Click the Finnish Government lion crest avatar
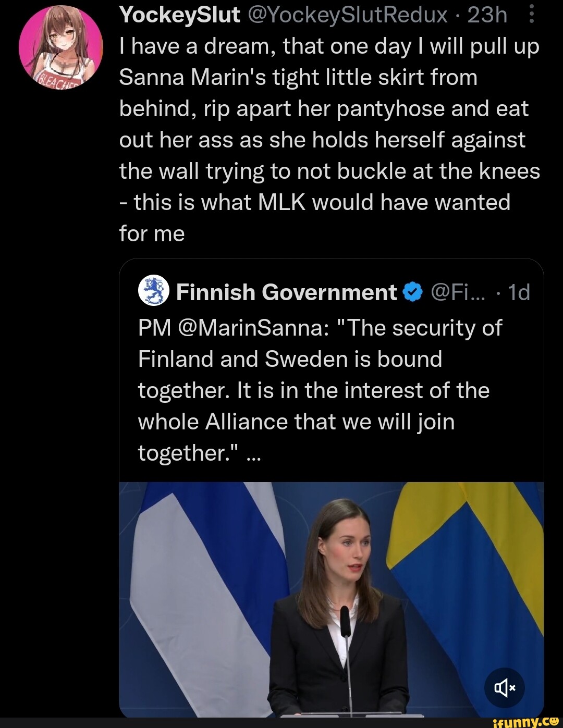The height and width of the screenshot is (728, 563). 154,292
